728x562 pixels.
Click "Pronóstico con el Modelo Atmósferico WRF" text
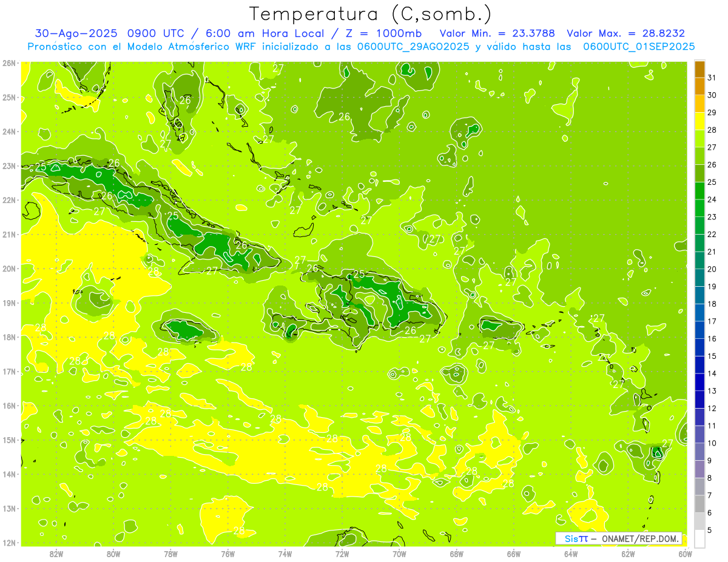(x=143, y=46)
